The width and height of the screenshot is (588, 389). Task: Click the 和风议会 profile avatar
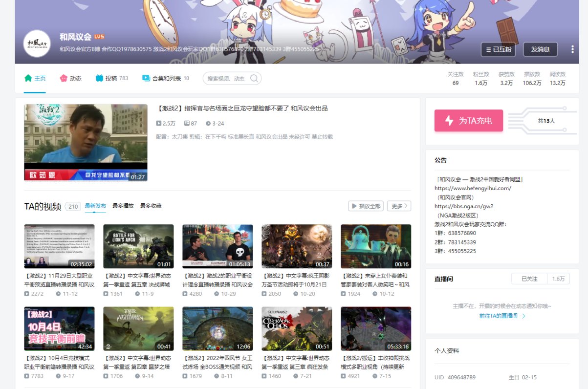tap(37, 43)
